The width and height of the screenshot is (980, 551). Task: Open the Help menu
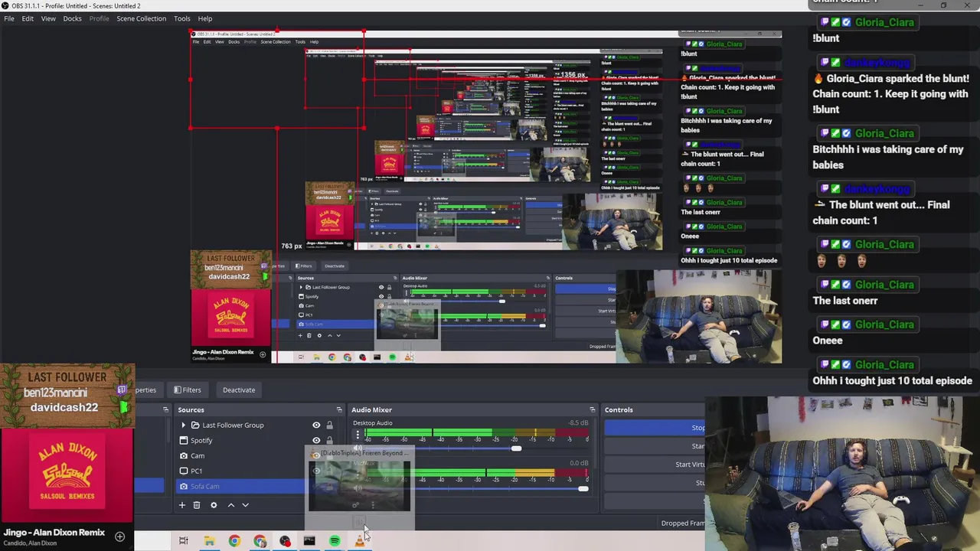click(x=205, y=18)
